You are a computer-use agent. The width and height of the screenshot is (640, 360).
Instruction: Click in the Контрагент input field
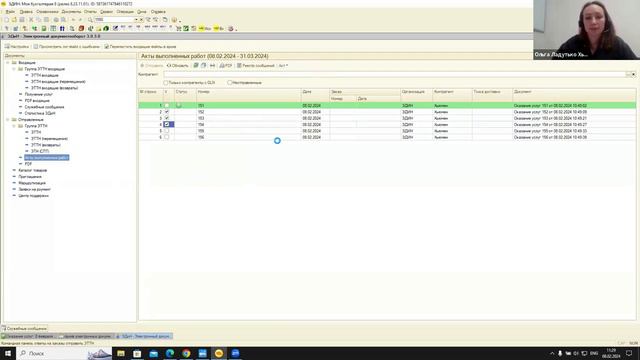(394, 74)
